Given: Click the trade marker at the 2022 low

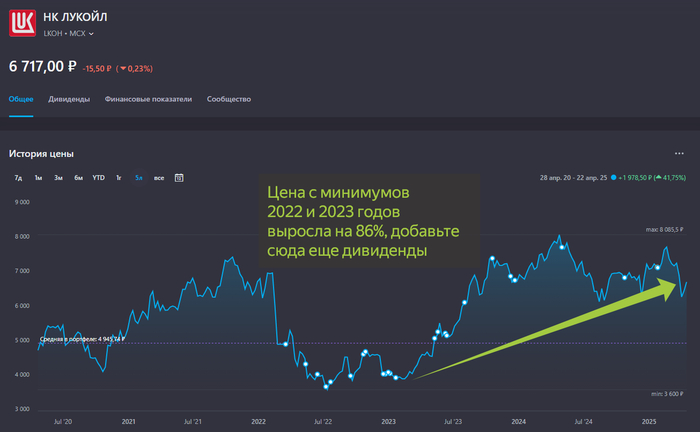Looking at the screenshot, I should pos(326,386).
